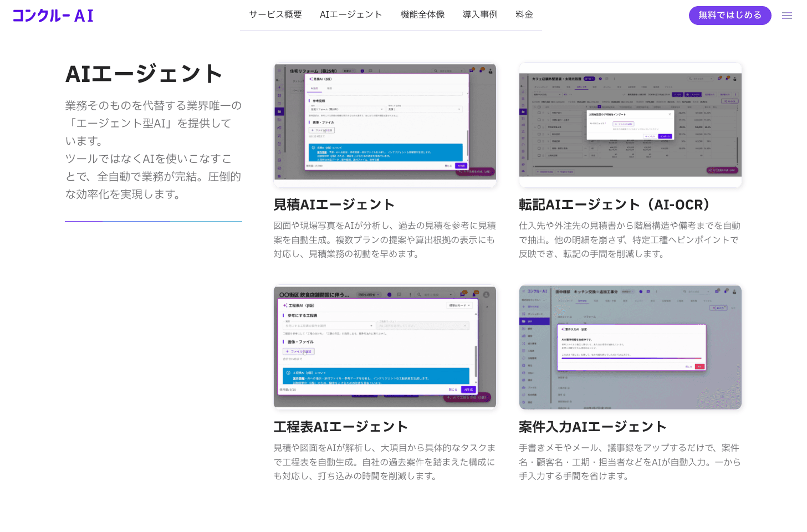This screenshot has width=807, height=532.
Task: Click the large AIエージェント section title
Action: coord(144,74)
